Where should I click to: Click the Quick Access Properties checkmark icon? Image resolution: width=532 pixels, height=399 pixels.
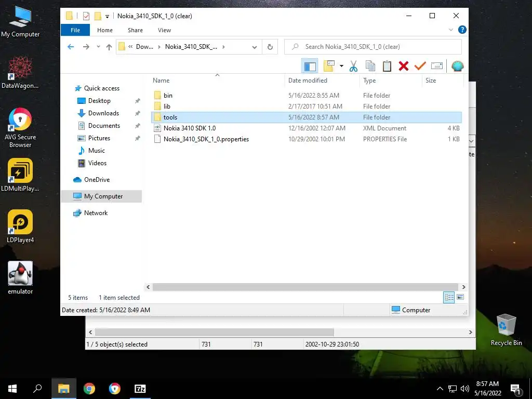tap(86, 16)
